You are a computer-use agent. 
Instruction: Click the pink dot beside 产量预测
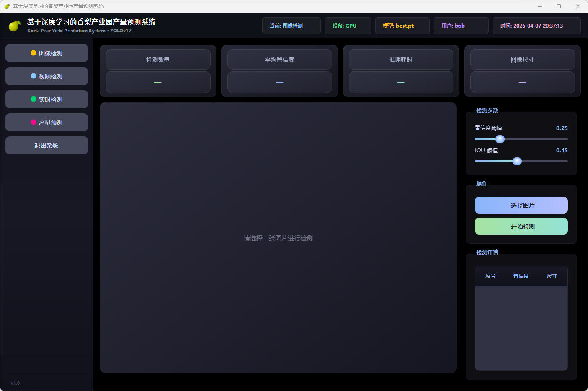click(x=34, y=123)
